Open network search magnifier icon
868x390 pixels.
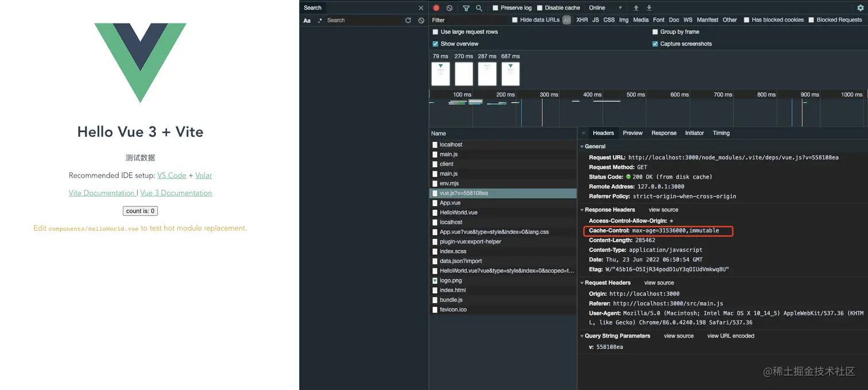479,8
